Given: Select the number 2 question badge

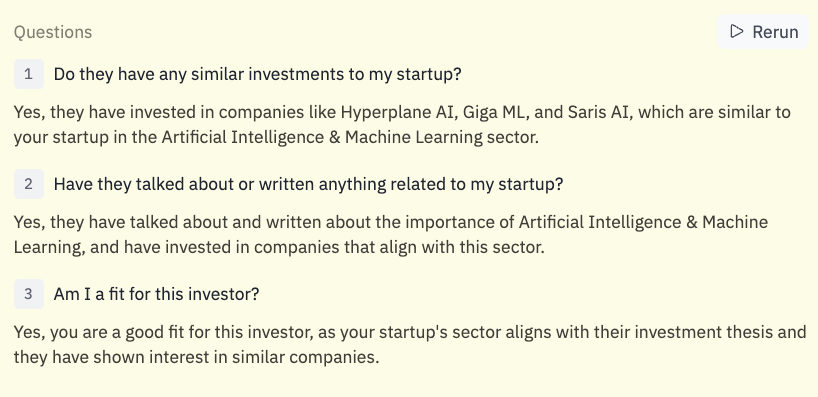Looking at the screenshot, I should click(x=29, y=184).
